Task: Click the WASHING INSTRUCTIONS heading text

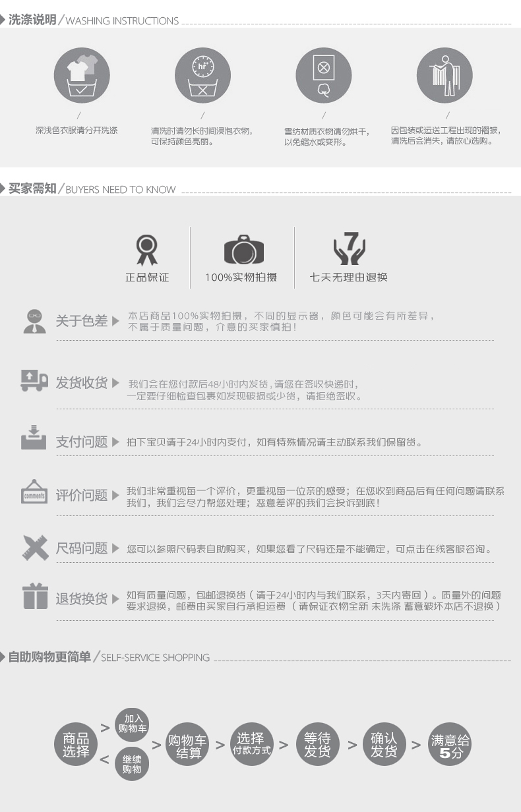Action: pyautogui.click(x=122, y=21)
